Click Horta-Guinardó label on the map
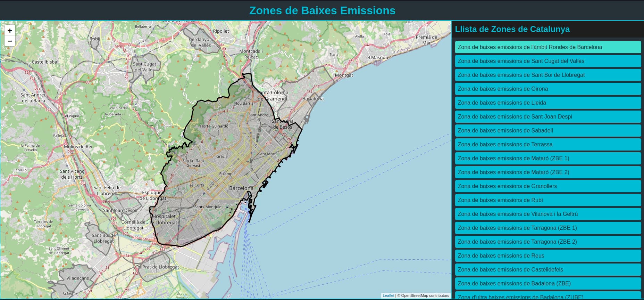644x300 pixels. [214, 126]
